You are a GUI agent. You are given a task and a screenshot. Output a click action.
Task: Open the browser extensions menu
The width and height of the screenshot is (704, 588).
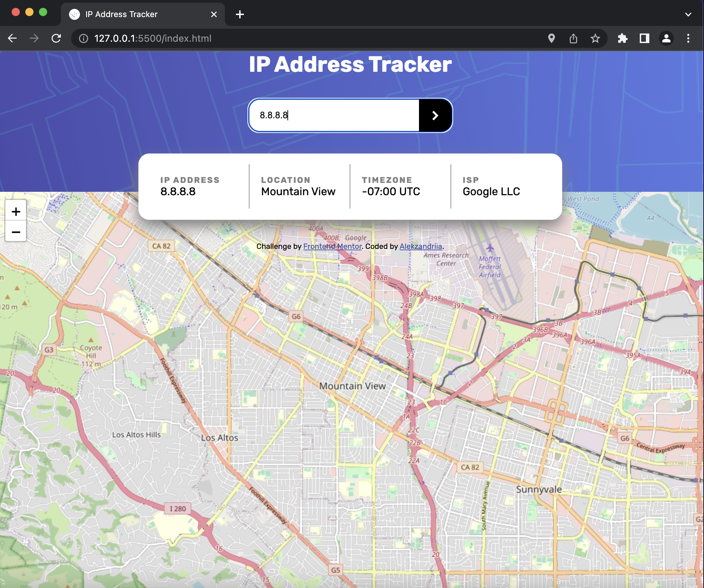point(623,38)
